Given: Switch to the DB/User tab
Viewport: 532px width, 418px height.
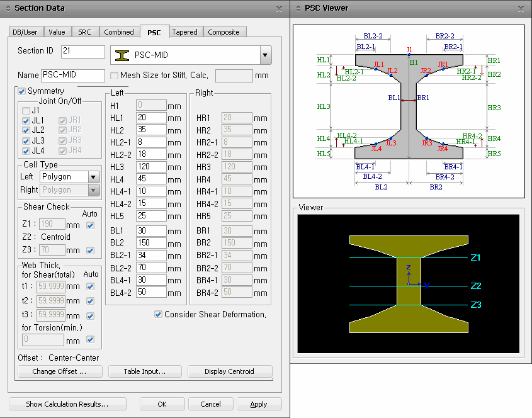Looking at the screenshot, I should [25, 32].
